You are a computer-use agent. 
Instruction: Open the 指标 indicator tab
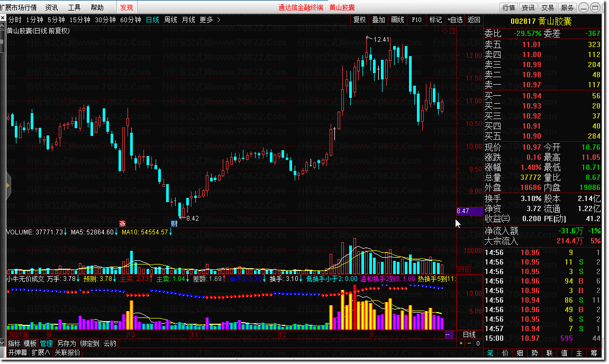[x=14, y=343]
